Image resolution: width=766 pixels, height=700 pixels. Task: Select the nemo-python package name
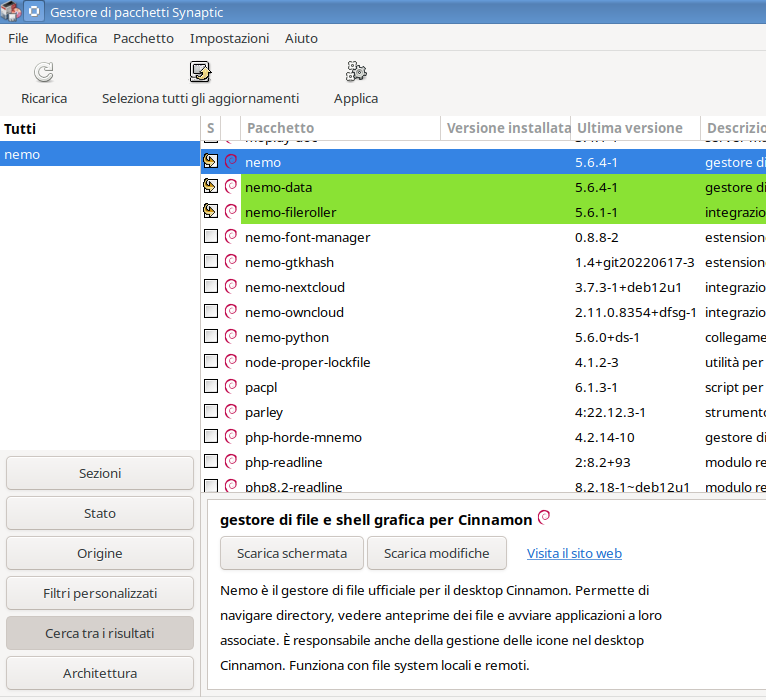[287, 338]
